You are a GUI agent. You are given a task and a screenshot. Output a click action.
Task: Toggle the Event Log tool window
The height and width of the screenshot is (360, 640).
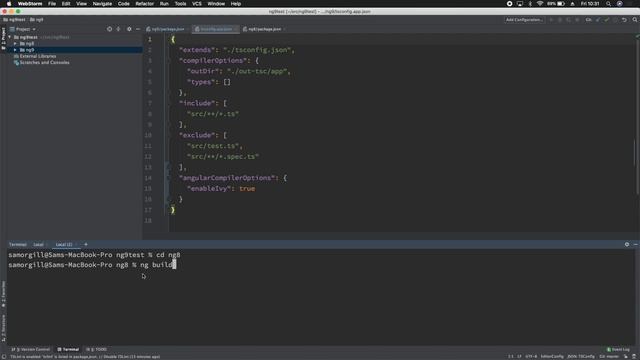[618, 349]
